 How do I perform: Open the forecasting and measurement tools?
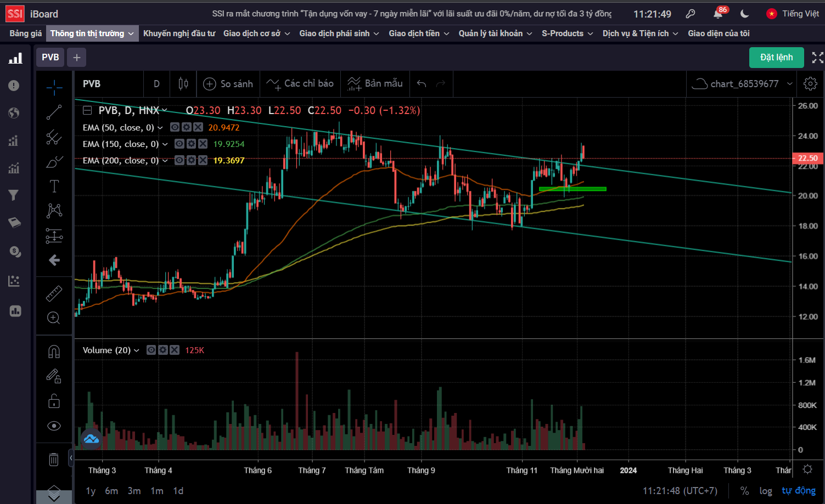(54, 236)
